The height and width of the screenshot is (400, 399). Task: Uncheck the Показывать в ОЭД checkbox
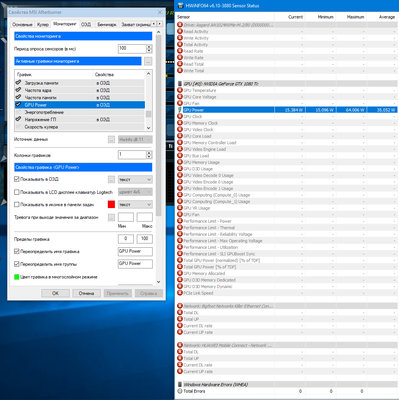17,179
